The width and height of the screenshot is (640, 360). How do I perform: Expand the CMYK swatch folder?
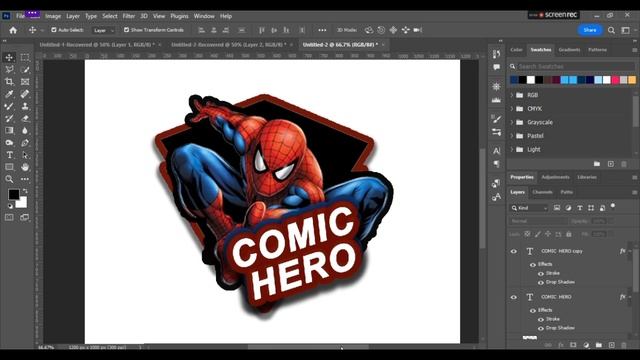tap(512, 109)
